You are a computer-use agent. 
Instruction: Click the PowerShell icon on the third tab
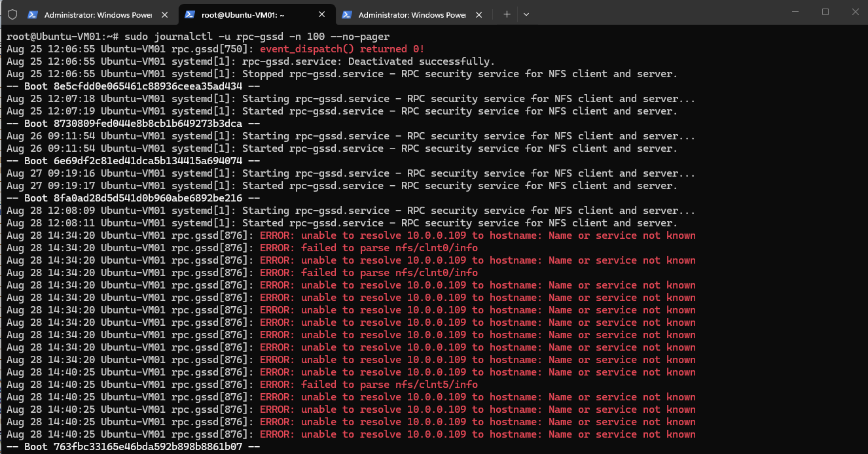click(x=347, y=14)
